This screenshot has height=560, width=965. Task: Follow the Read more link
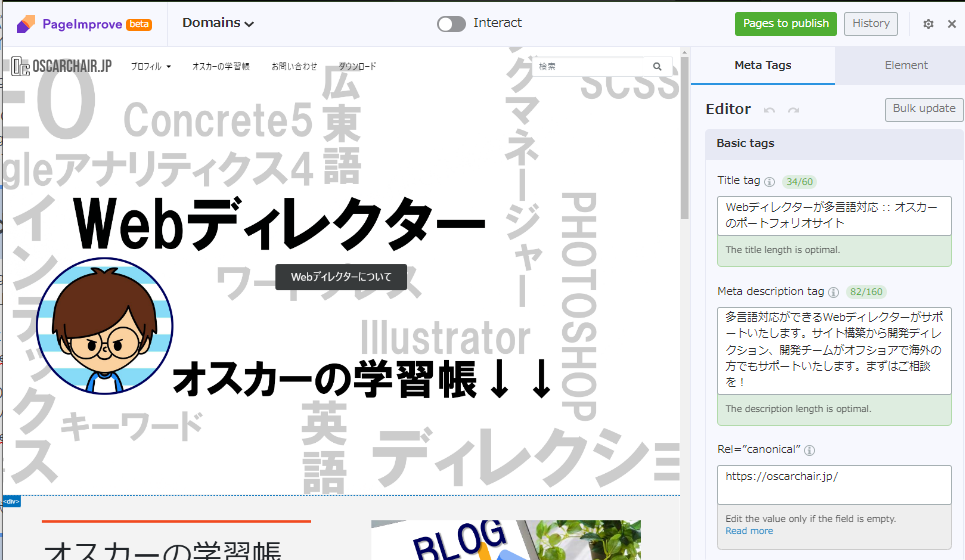point(749,531)
